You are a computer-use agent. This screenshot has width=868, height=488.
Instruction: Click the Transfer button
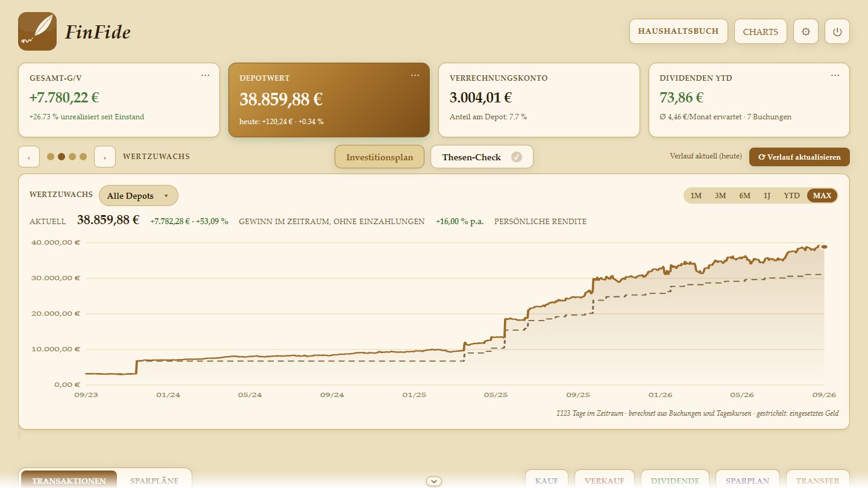[x=818, y=480]
